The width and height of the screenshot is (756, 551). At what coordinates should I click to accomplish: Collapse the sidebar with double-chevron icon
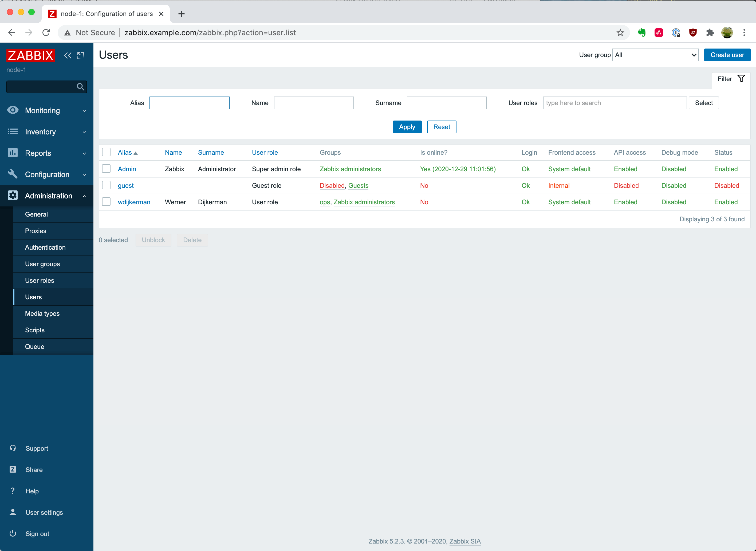pyautogui.click(x=68, y=55)
